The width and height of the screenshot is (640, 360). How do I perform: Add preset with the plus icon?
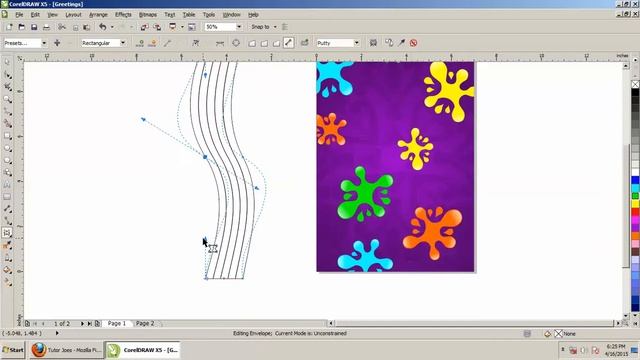pos(57,43)
